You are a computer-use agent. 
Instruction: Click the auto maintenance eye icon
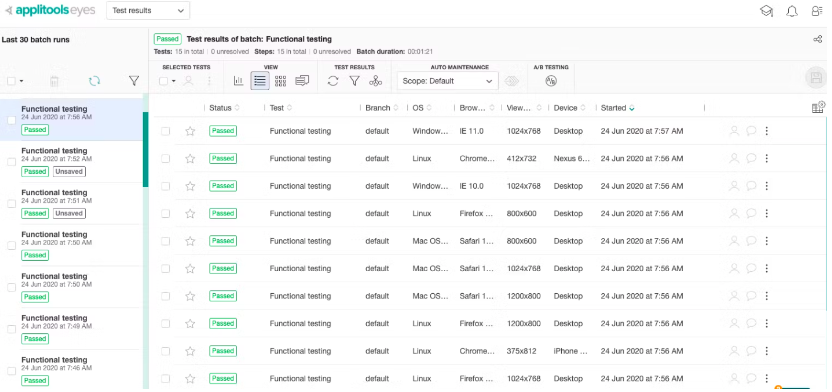click(512, 81)
